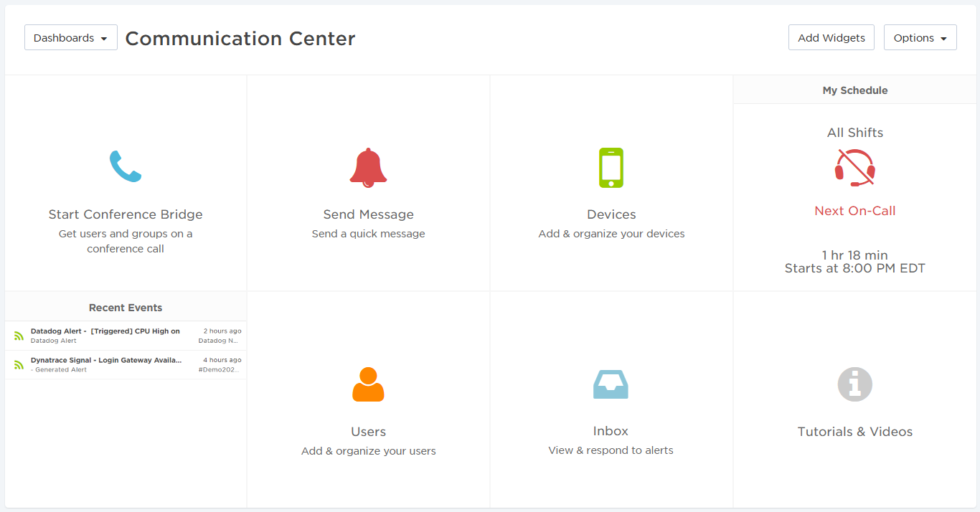Click 'View & respond to alerts' description
The image size is (980, 512).
click(x=611, y=450)
